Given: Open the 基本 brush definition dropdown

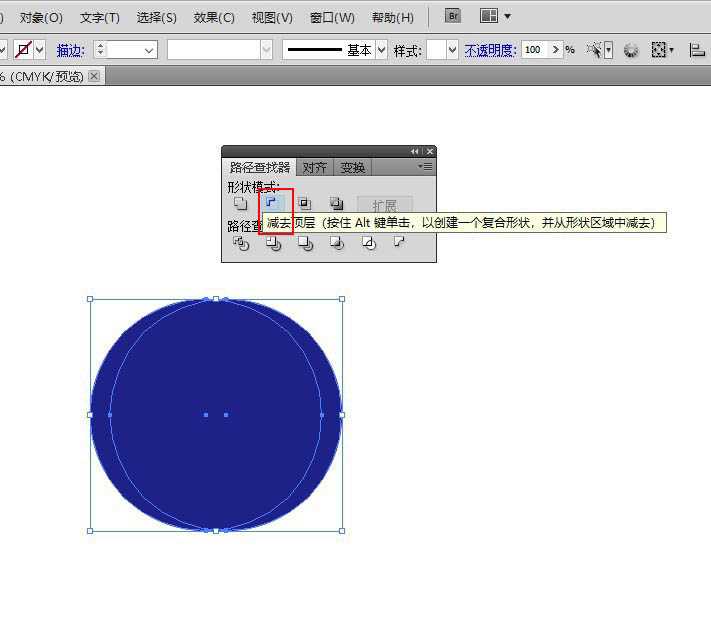Looking at the screenshot, I should 381,50.
